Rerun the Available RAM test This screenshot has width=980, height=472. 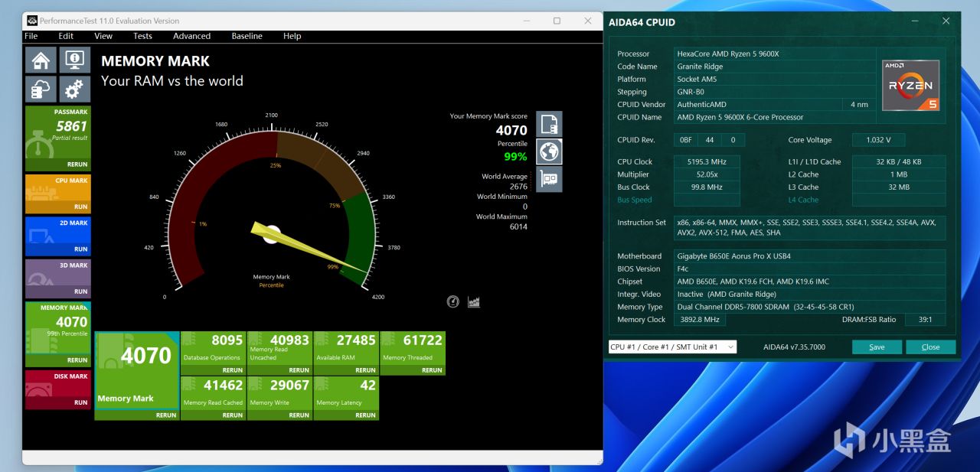click(x=366, y=370)
